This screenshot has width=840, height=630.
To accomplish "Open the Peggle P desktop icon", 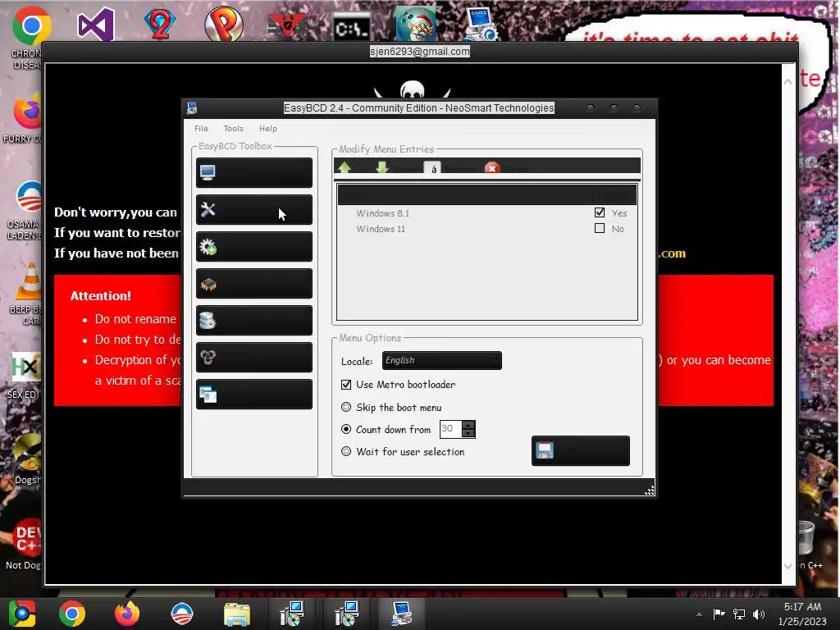I will 223,24.
